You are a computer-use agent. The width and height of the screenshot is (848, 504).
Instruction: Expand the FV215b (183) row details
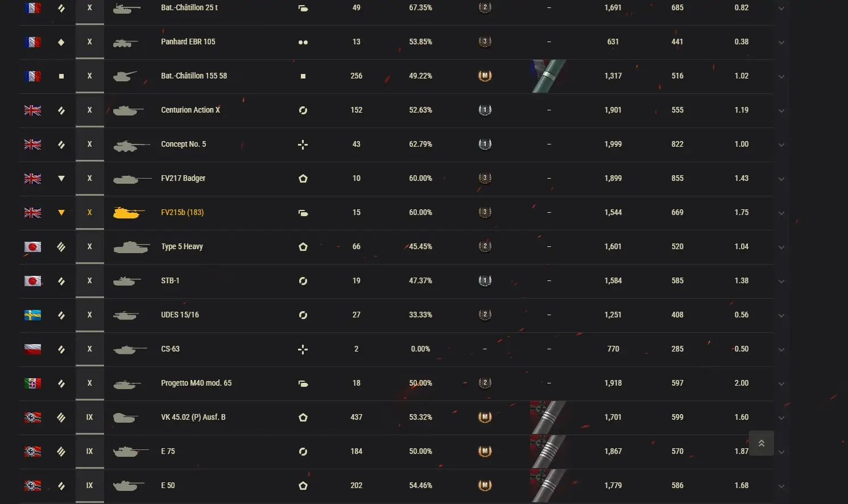(x=781, y=213)
